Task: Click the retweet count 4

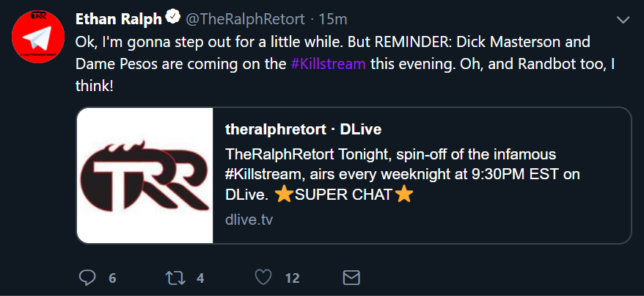Action: [x=200, y=278]
